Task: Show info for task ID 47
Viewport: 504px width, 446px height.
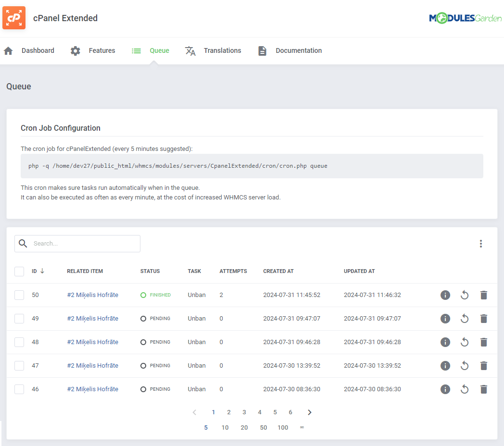Action: pos(445,366)
